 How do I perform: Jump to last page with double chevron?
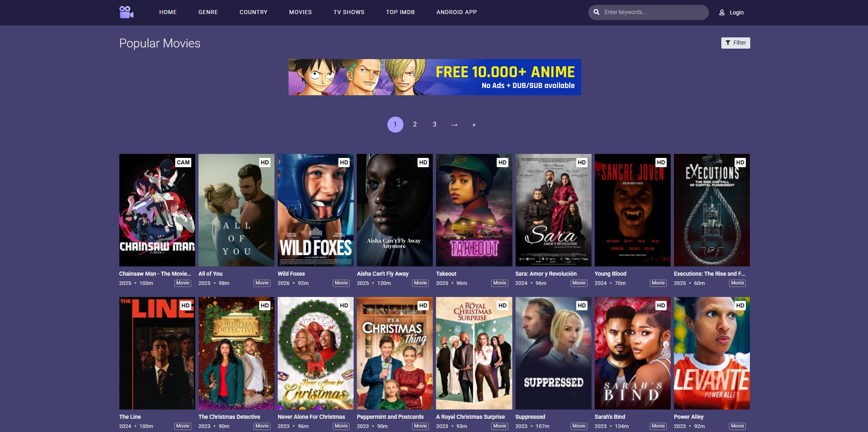tap(474, 125)
